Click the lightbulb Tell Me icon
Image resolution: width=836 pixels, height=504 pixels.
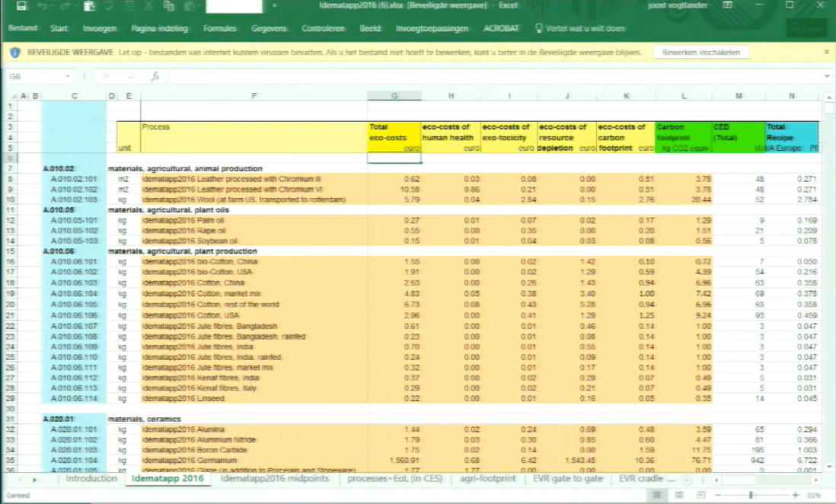(538, 28)
